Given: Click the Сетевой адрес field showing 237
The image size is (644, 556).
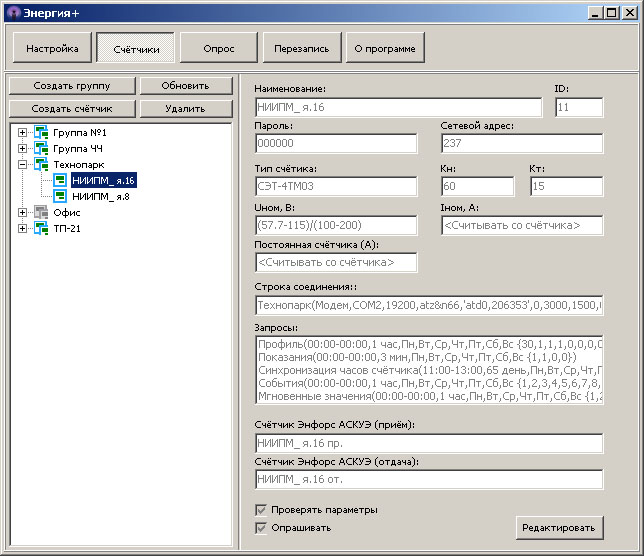Looking at the screenshot, I should pos(522,143).
